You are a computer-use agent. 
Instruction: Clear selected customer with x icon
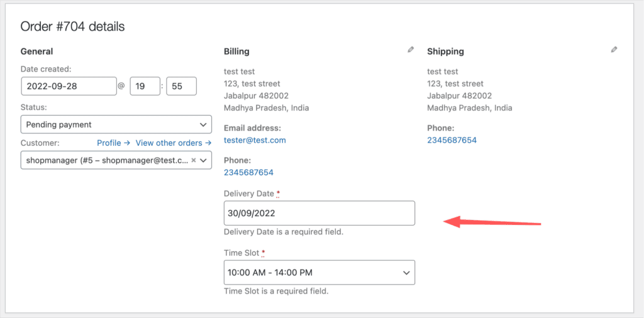tap(194, 160)
